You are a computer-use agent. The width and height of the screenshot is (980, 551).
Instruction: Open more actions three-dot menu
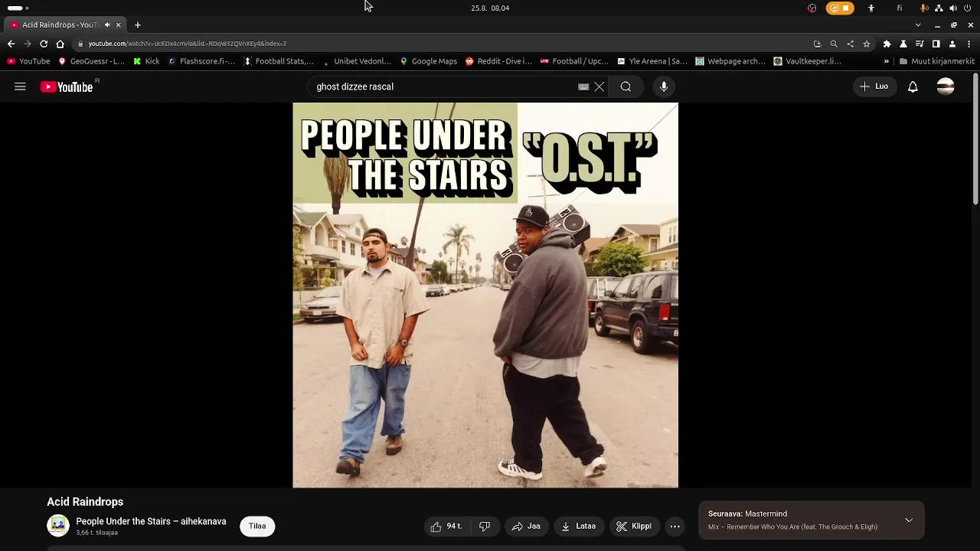point(675,526)
